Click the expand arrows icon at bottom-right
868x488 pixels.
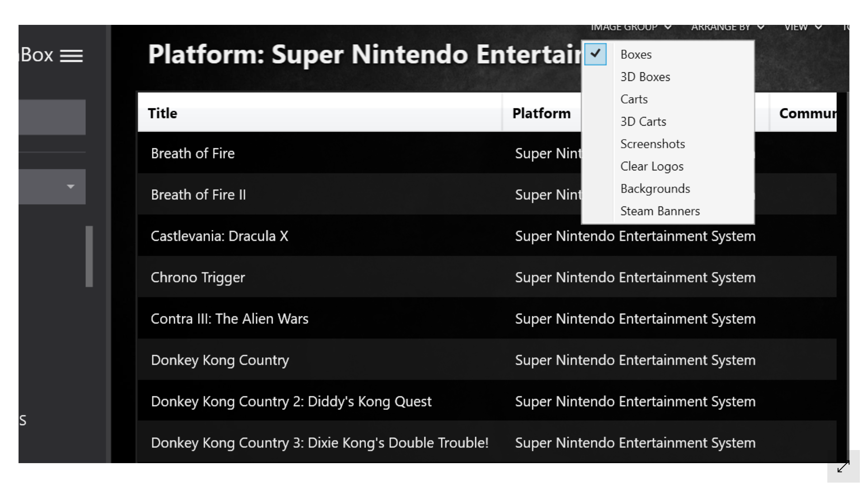(x=843, y=466)
